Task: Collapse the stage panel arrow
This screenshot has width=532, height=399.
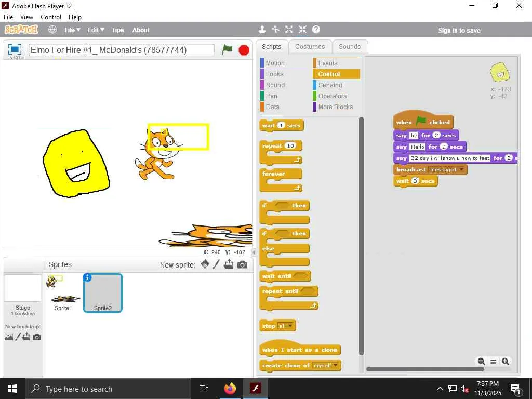Action: pyautogui.click(x=254, y=252)
